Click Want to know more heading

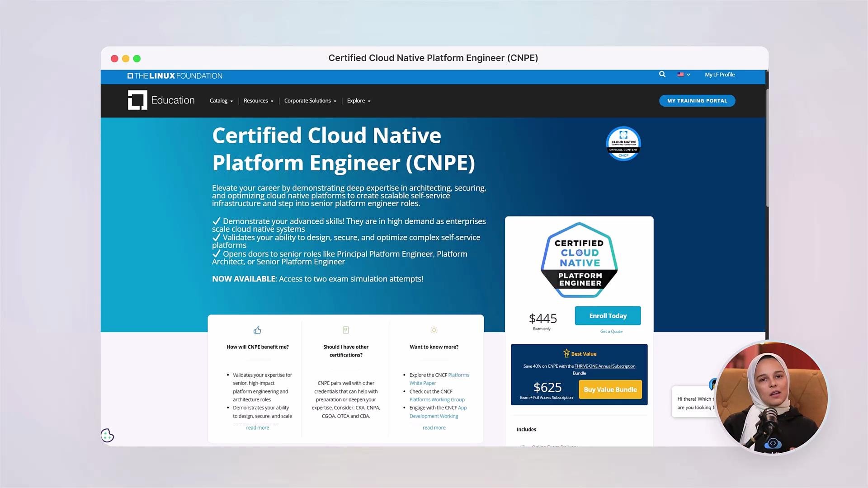[434, 347]
